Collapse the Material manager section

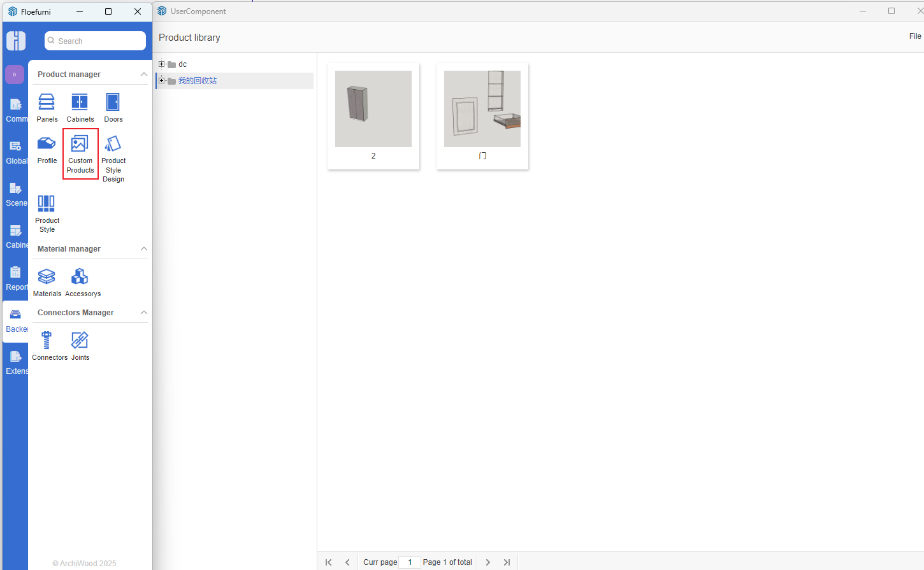point(143,249)
